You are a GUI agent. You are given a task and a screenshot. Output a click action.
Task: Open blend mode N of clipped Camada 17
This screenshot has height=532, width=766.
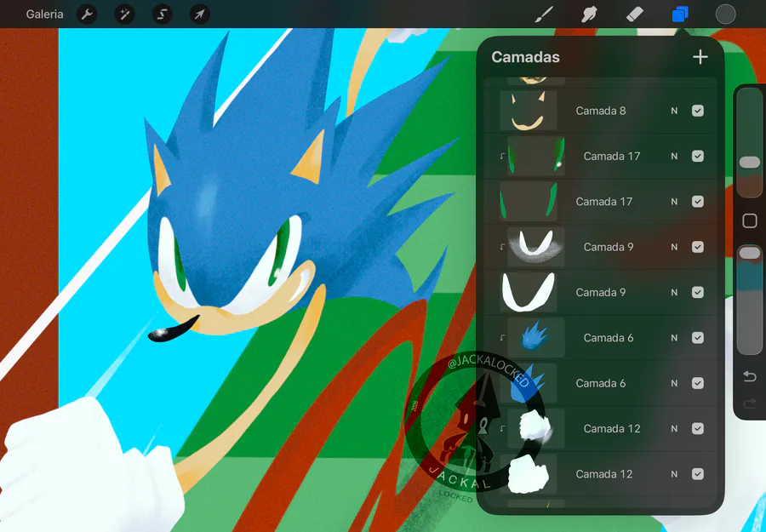click(674, 157)
